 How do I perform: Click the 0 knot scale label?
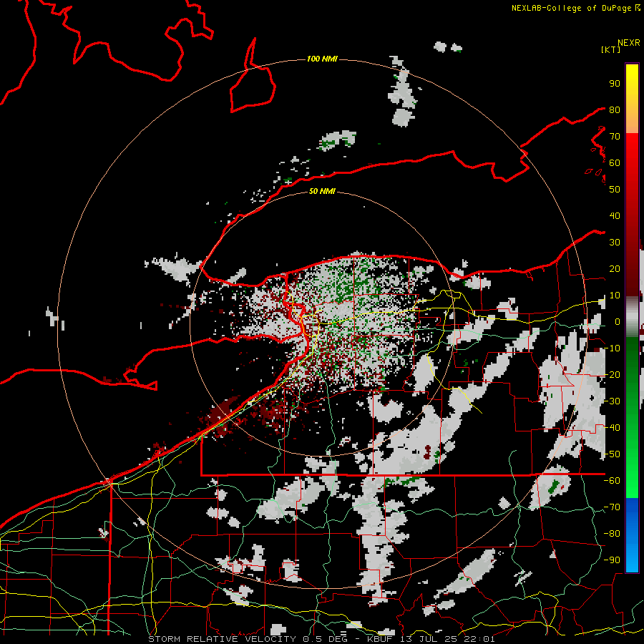(x=618, y=322)
